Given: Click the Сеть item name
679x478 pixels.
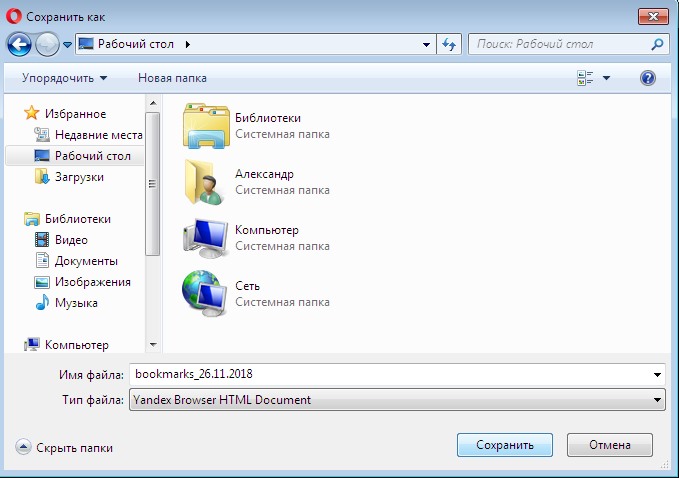Looking at the screenshot, I should pyautogui.click(x=247, y=286).
